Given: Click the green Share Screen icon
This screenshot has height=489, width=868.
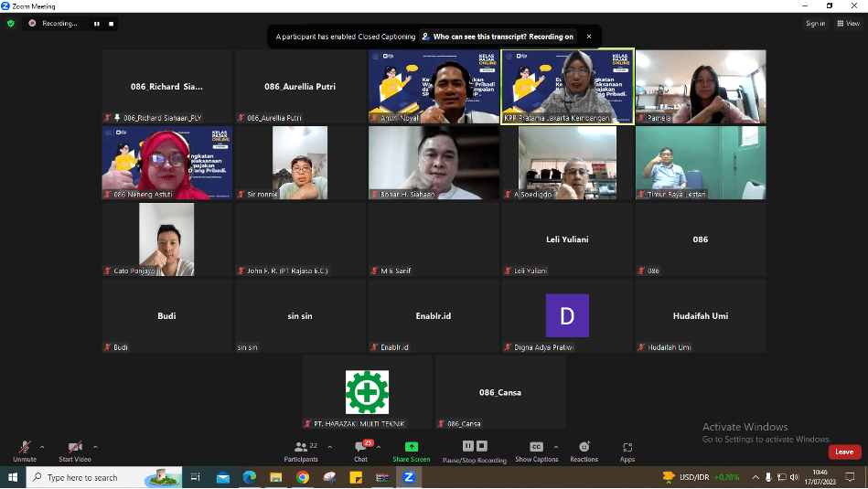Looking at the screenshot, I should tap(412, 448).
